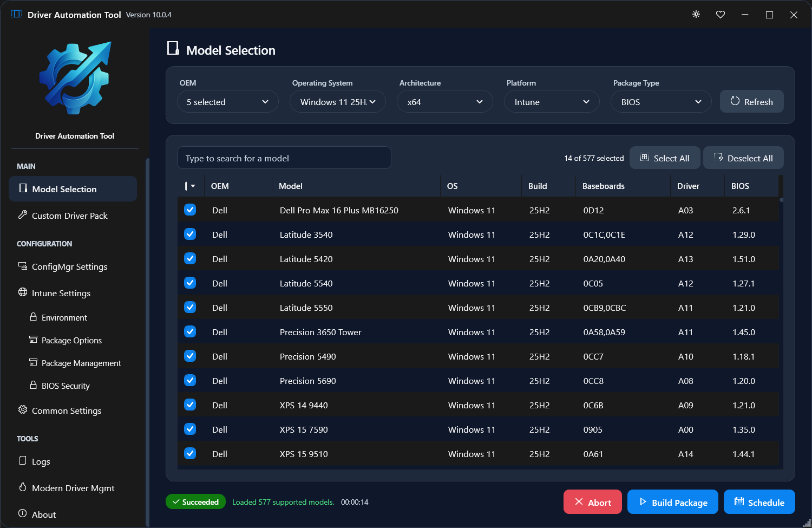Uncheck Latitude 3540 row checkbox
The image size is (812, 528).
[x=190, y=234]
